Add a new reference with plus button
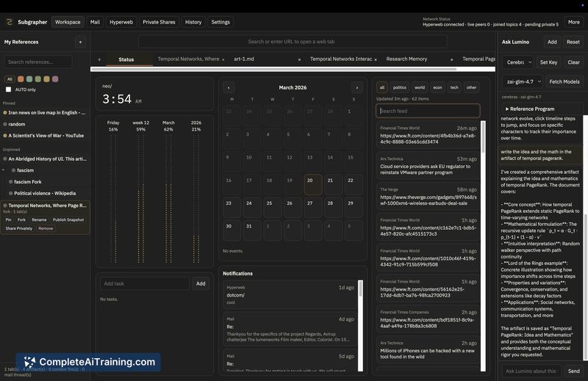 click(80, 42)
